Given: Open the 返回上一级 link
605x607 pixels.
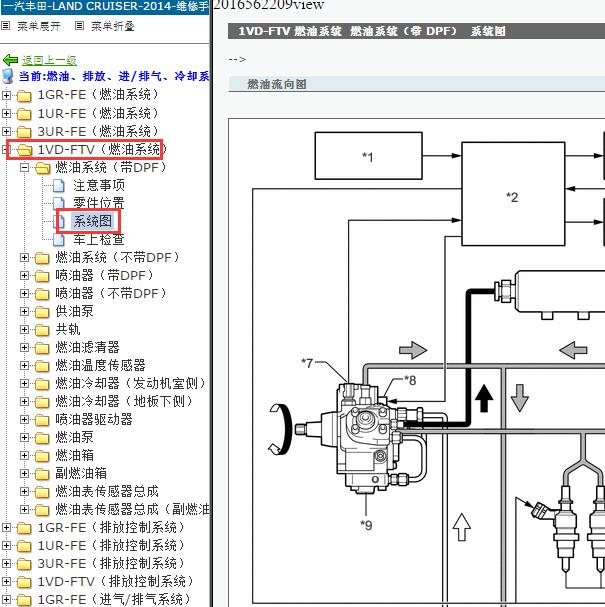Looking at the screenshot, I should pos(49,60).
